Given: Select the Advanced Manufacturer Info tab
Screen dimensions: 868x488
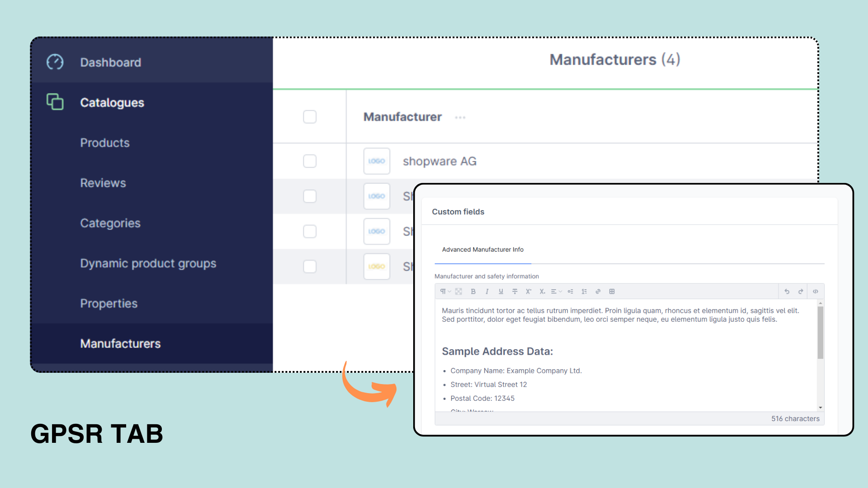Looking at the screenshot, I should (481, 249).
